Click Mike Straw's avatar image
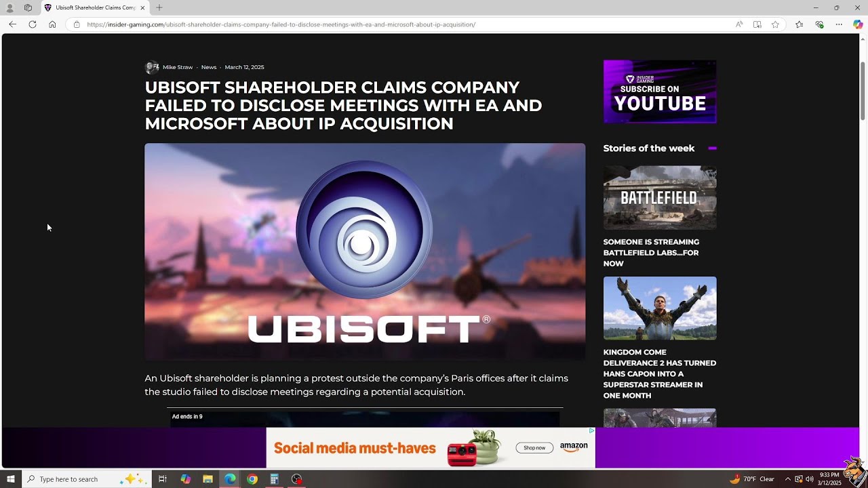This screenshot has width=868, height=488. pos(152,67)
